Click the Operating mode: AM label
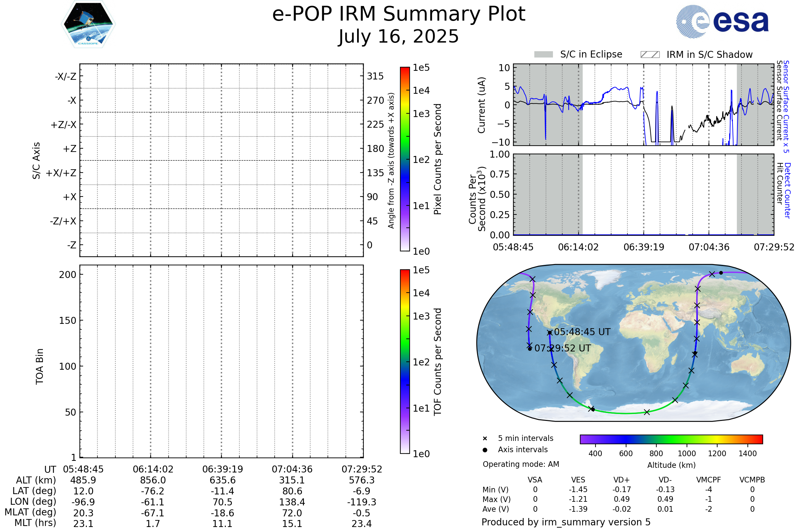798x532 pixels. (521, 464)
